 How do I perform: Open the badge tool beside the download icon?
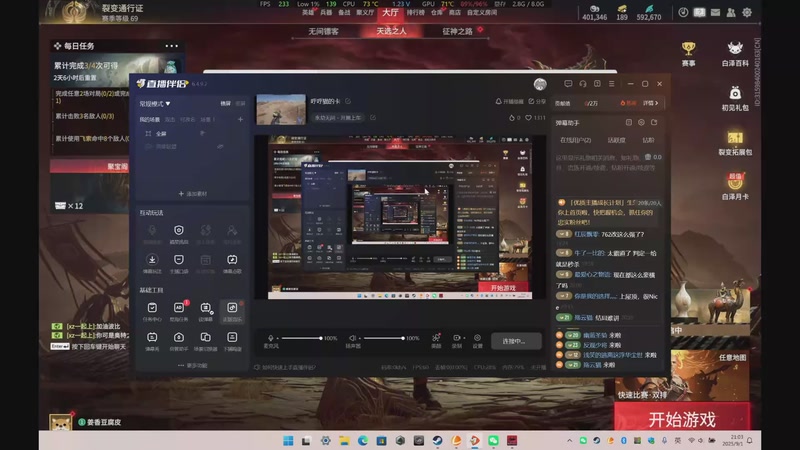click(179, 260)
